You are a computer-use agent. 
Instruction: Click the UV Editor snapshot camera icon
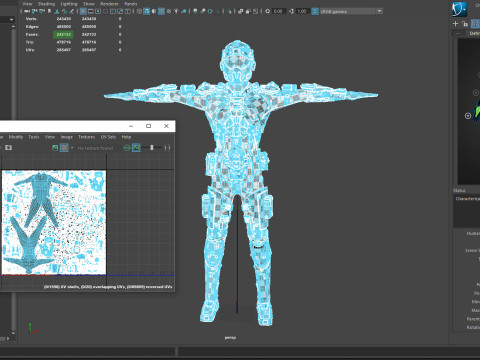pyautogui.click(x=8, y=147)
